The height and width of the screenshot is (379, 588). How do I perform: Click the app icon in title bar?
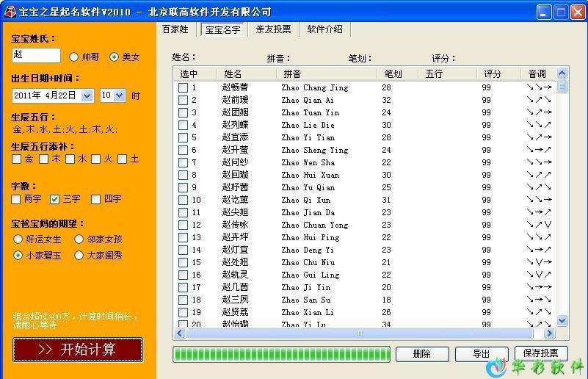(10, 11)
